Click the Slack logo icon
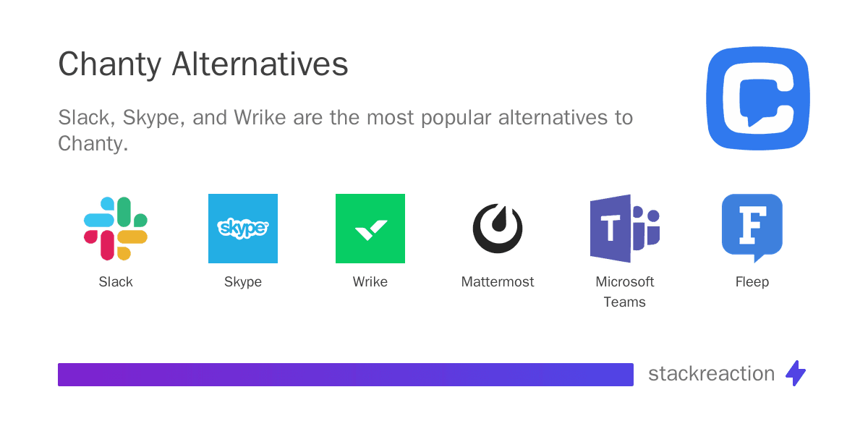868x434 pixels. coord(116,229)
